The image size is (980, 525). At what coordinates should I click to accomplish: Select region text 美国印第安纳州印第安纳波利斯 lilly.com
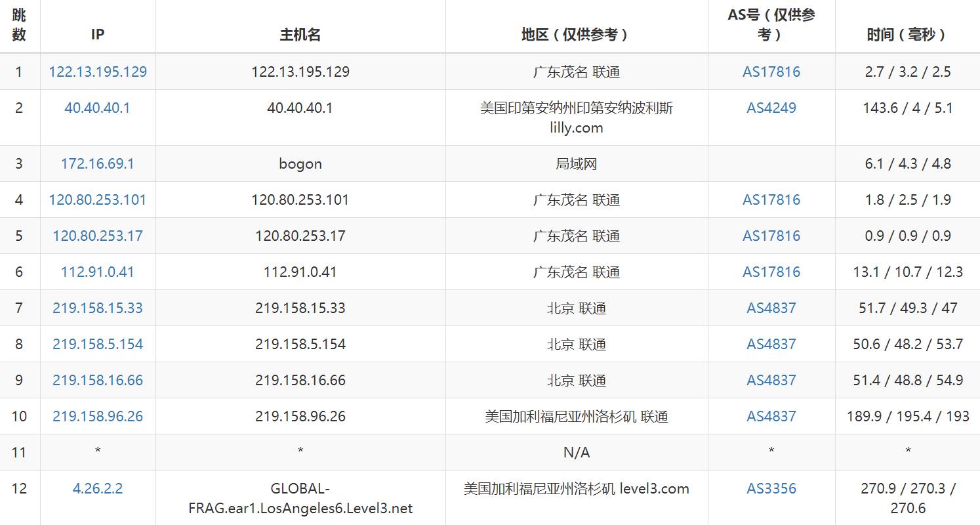click(x=577, y=117)
